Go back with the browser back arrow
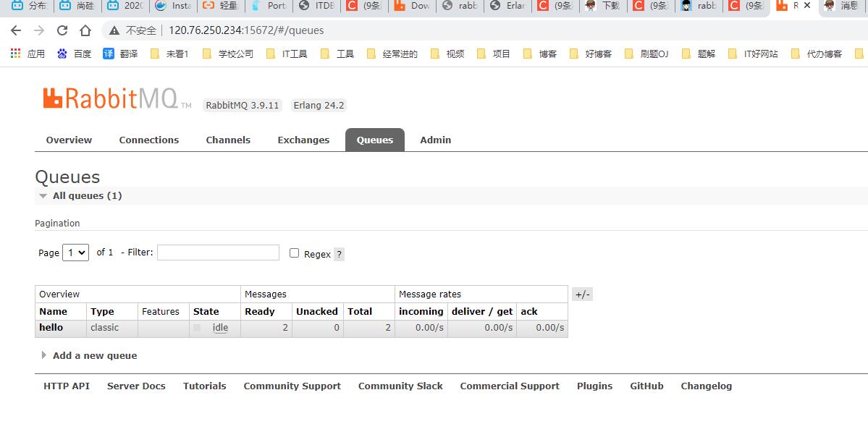The height and width of the screenshot is (424, 868). click(15, 30)
